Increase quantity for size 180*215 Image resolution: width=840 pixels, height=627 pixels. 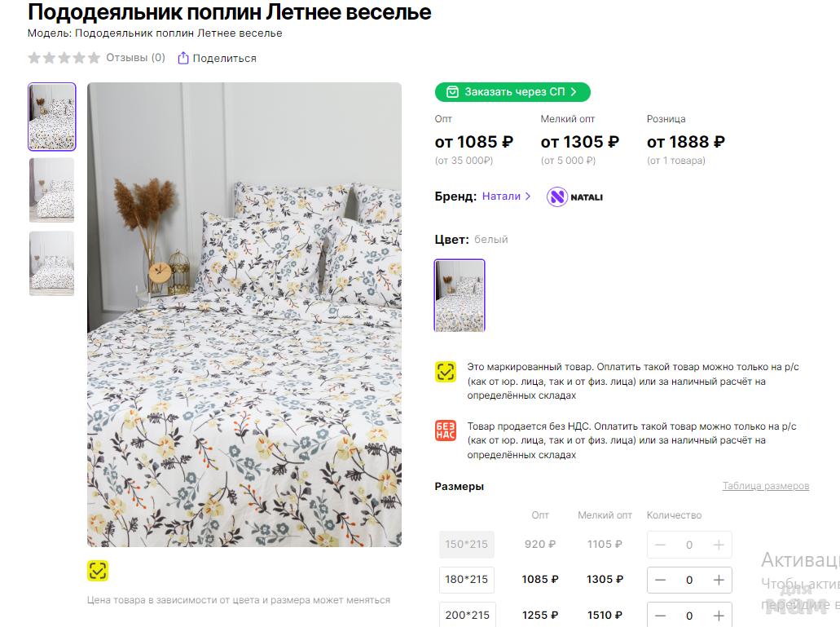click(719, 580)
